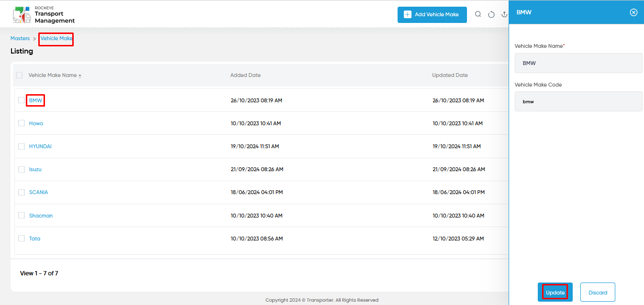Click the BMW panel title

[524, 12]
